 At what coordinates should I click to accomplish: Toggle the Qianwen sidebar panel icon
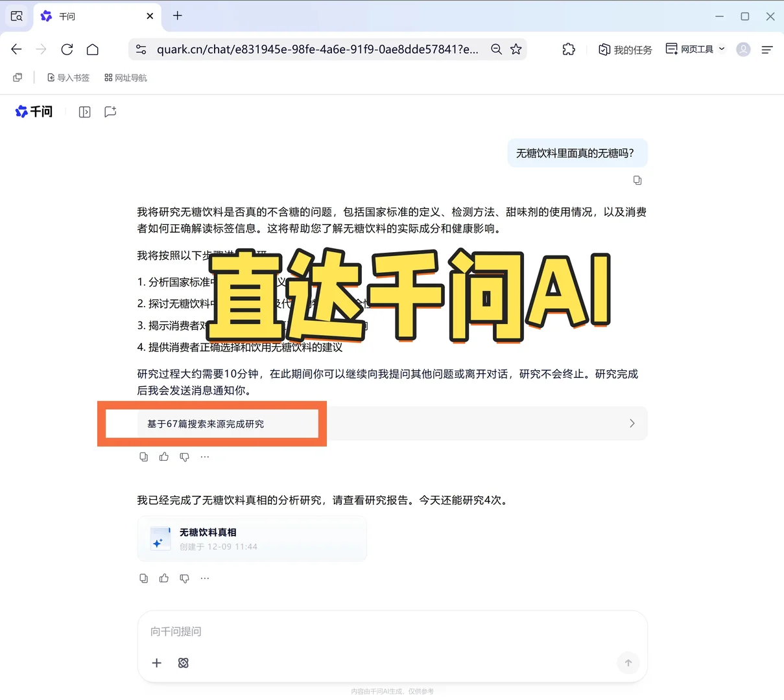tap(84, 111)
